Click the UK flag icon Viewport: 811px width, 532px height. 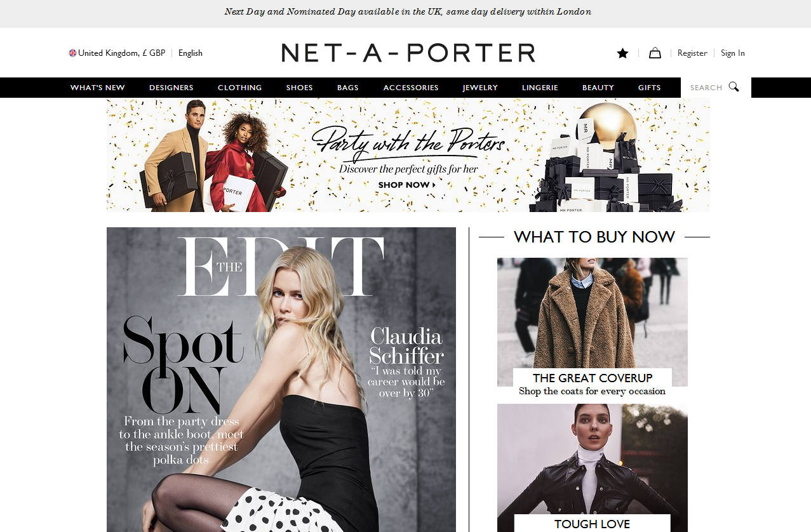72,53
